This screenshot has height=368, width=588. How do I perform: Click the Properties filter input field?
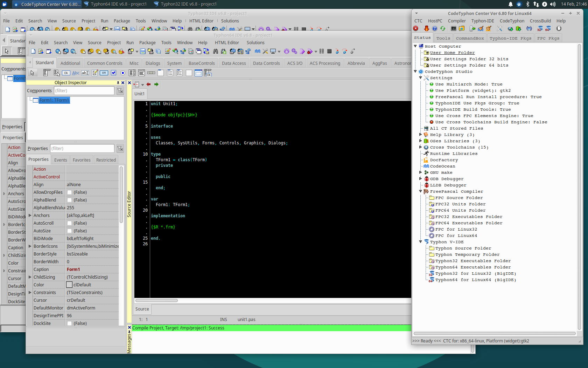[82, 149]
